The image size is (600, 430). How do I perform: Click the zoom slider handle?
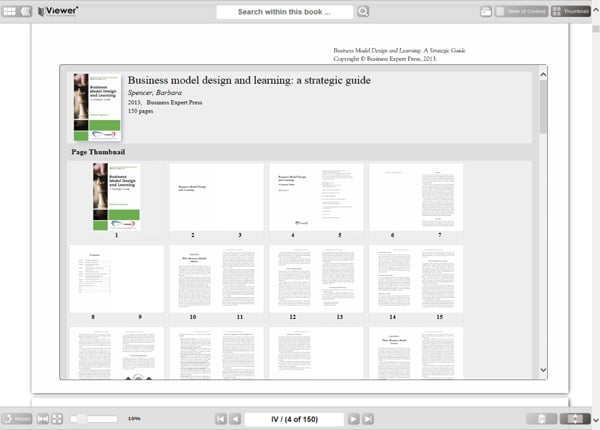pos(82,419)
